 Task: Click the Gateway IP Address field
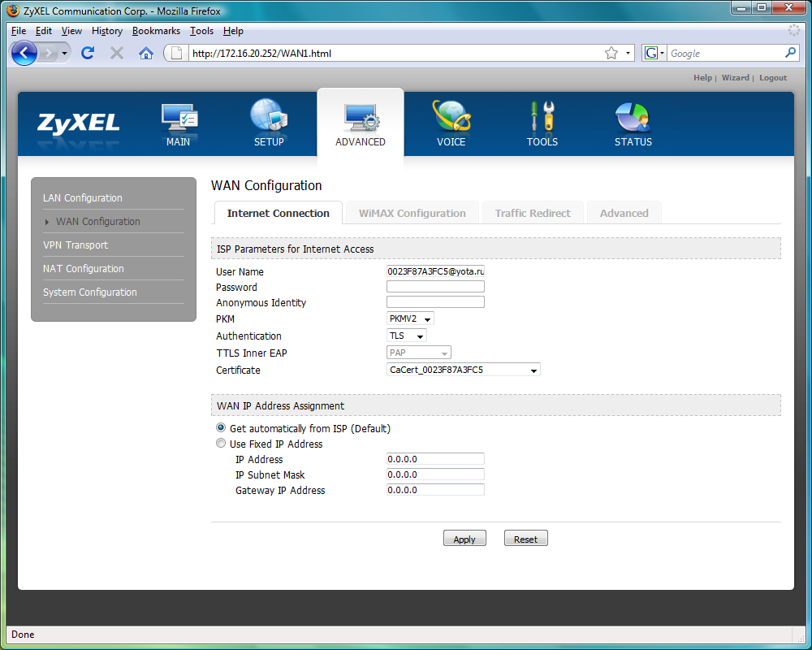[x=435, y=490]
